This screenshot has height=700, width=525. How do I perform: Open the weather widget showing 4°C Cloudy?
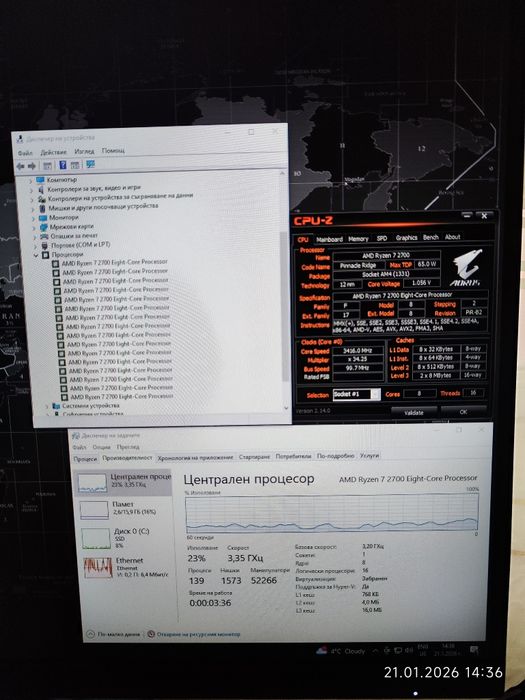341,651
